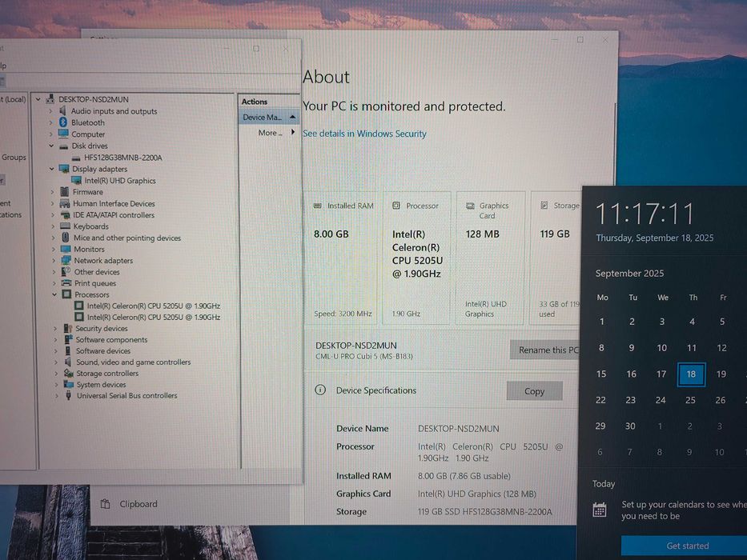
Task: Click the Print queues printer icon
Action: coord(66,283)
